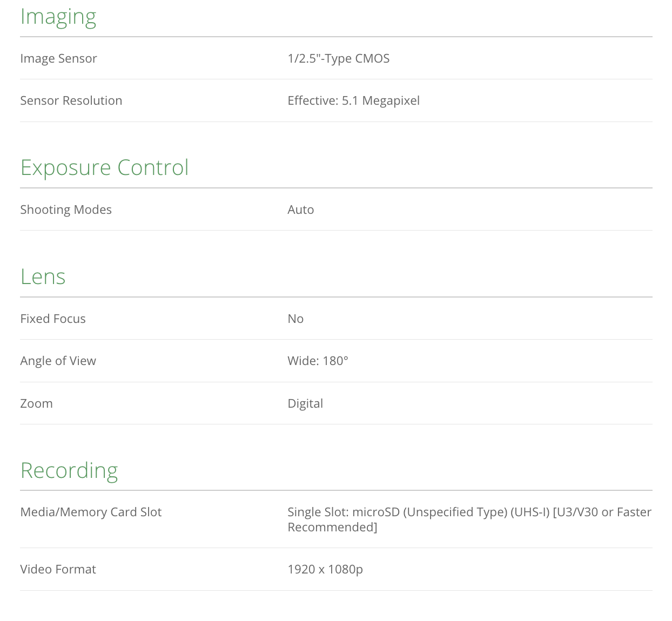The image size is (672, 621).
Task: Select the Shooting Modes label
Action: click(66, 210)
